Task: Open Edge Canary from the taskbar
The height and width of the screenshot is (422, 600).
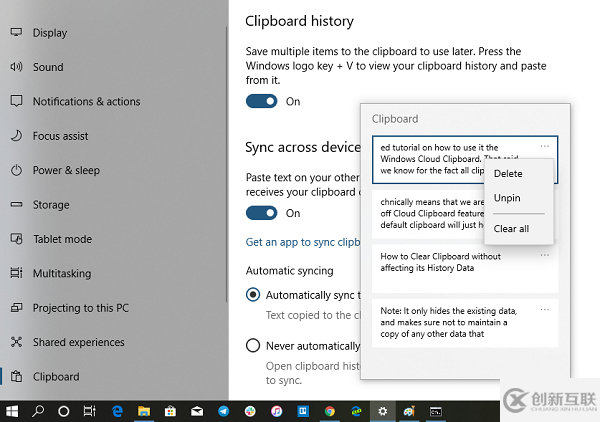Action: click(x=356, y=412)
